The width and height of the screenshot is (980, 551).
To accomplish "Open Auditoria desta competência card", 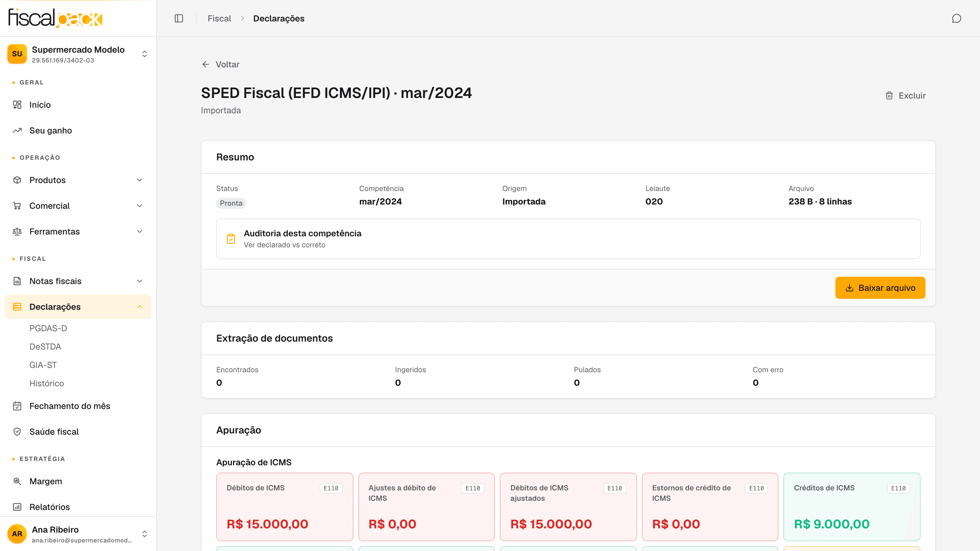I will (x=568, y=239).
